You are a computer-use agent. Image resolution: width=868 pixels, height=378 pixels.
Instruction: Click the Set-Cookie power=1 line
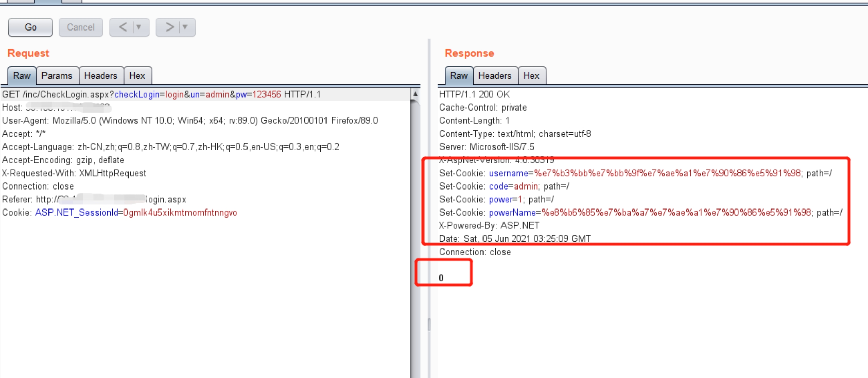pos(496,199)
